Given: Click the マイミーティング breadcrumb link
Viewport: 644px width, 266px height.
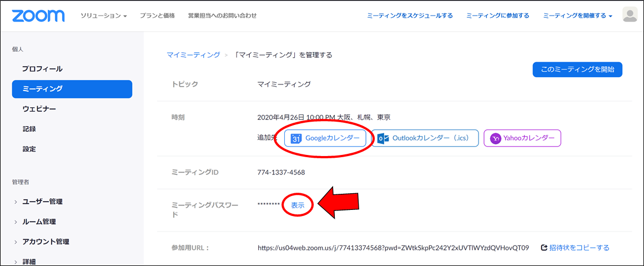Looking at the screenshot, I should tap(193, 55).
